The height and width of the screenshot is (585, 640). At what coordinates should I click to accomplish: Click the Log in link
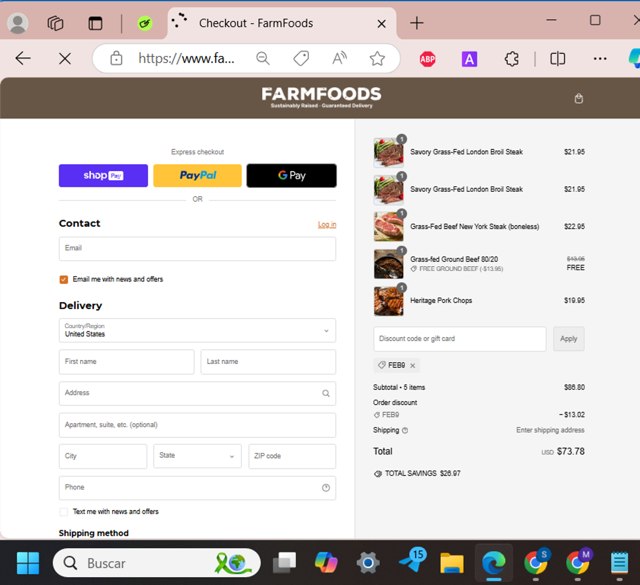327,225
